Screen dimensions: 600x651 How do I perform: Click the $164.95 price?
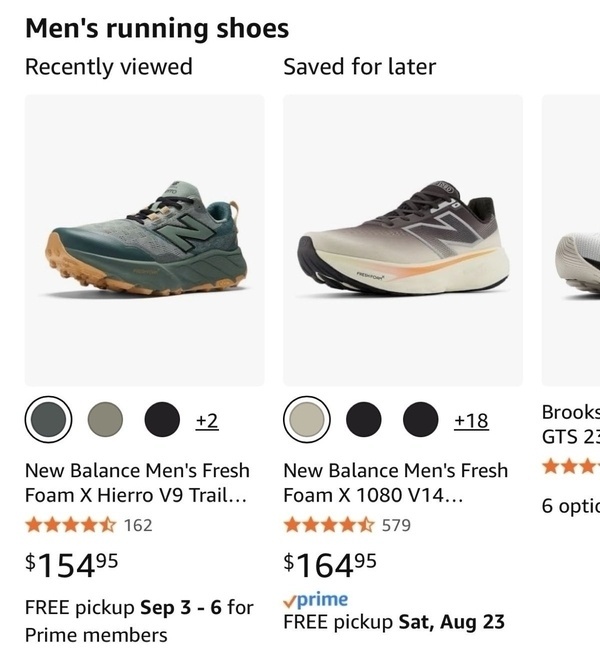click(x=331, y=564)
